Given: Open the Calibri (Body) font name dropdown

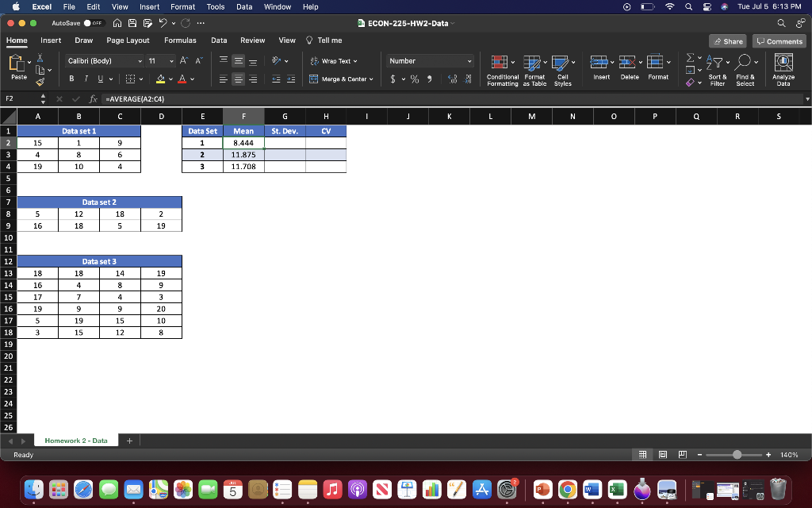Looking at the screenshot, I should pyautogui.click(x=140, y=61).
